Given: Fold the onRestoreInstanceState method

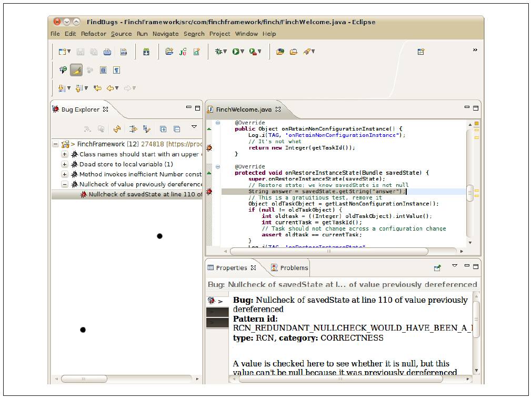Looking at the screenshot, I should pyautogui.click(x=218, y=166).
